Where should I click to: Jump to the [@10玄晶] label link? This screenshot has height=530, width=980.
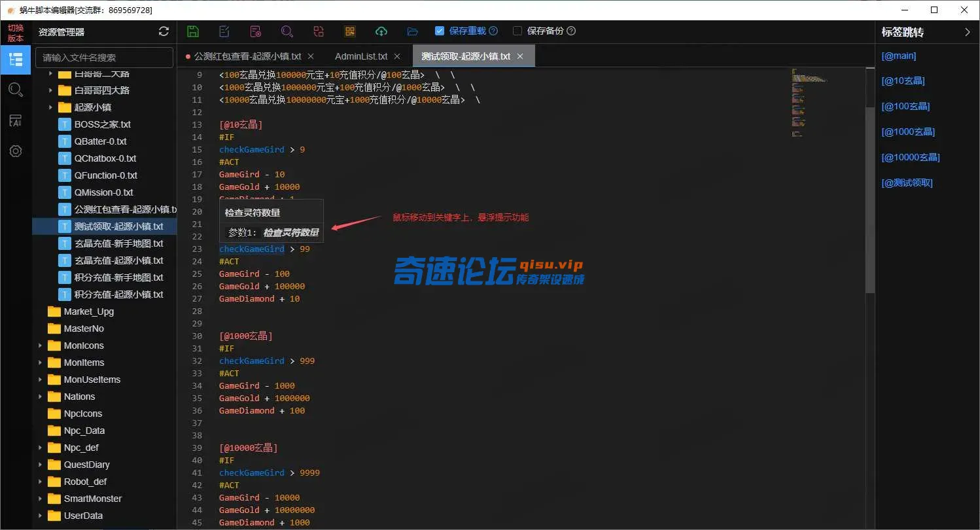pos(903,81)
